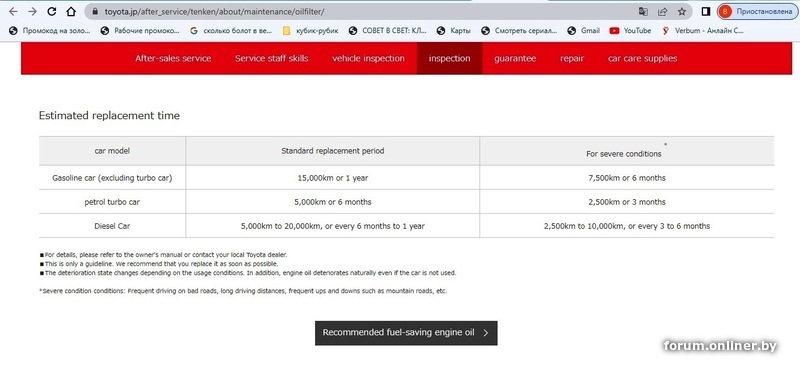Reload the page with the refresh icon

tap(52, 11)
